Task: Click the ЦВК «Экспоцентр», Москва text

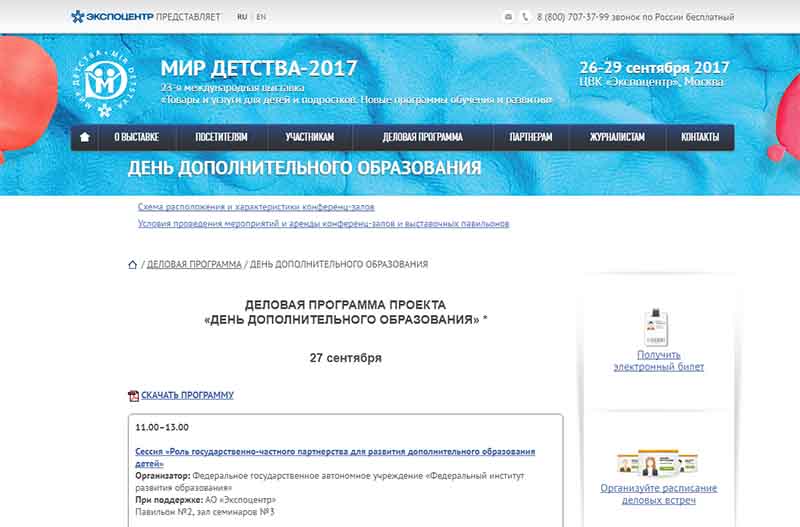Action: point(652,82)
